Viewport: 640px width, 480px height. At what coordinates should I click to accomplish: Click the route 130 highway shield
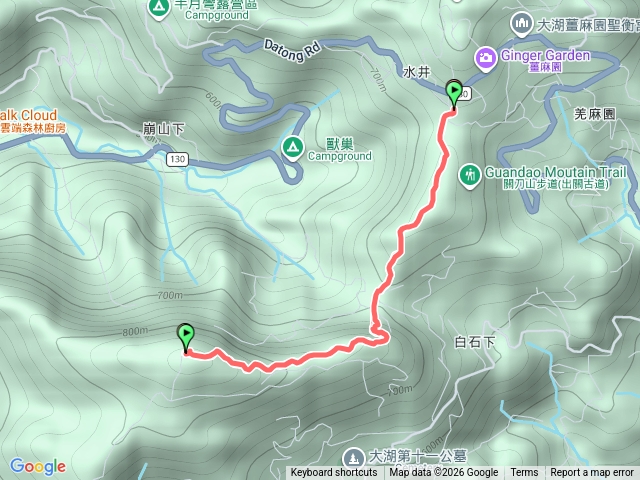point(178,159)
